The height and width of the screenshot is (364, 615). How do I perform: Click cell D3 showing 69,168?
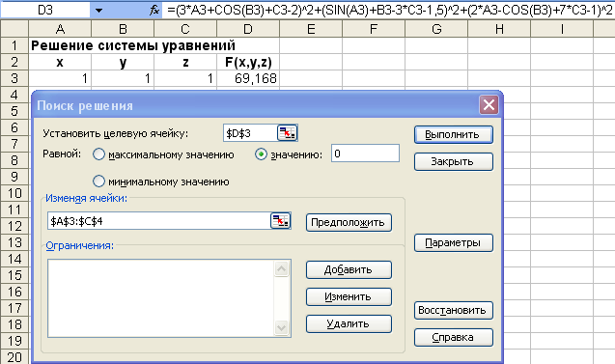tap(248, 78)
